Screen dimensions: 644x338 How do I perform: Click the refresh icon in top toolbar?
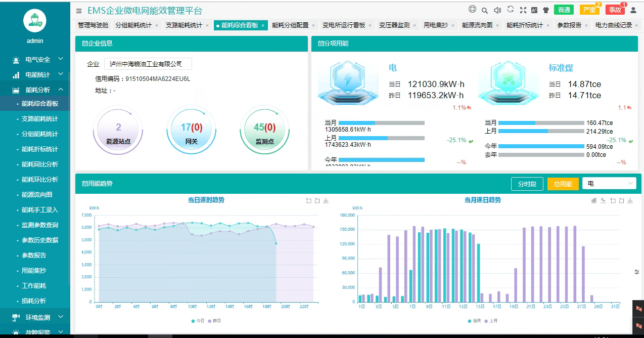coord(511,9)
